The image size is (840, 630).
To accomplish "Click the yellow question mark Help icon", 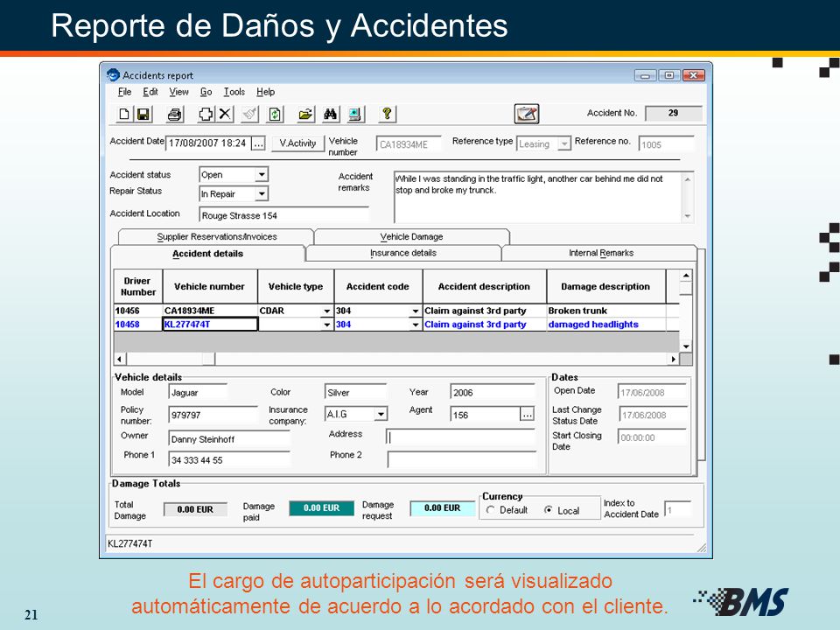I will (x=387, y=114).
